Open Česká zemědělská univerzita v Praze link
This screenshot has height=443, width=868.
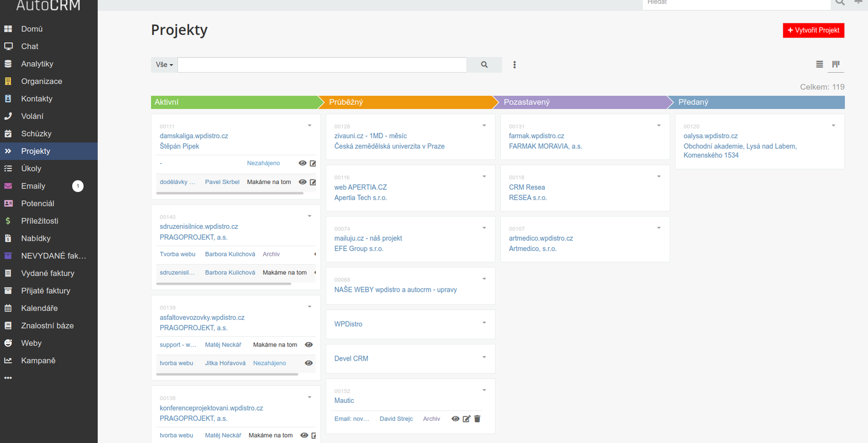pos(389,146)
